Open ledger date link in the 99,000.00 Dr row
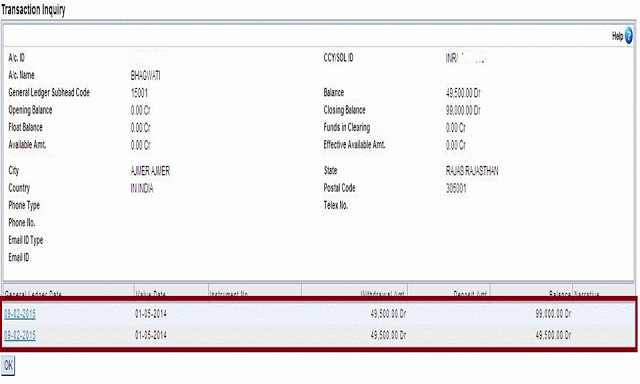The image size is (640, 384). click(20, 314)
